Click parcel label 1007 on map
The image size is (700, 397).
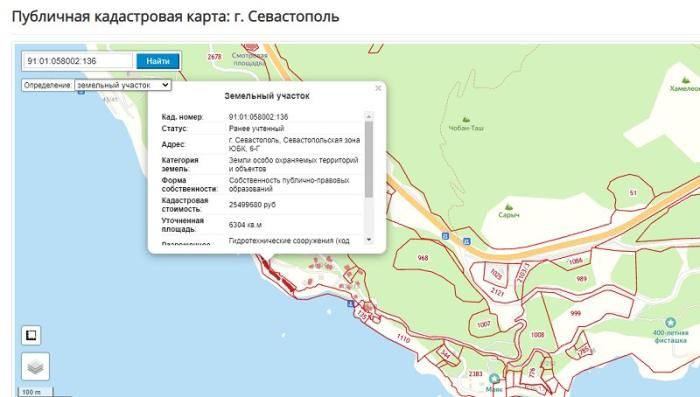[483, 325]
